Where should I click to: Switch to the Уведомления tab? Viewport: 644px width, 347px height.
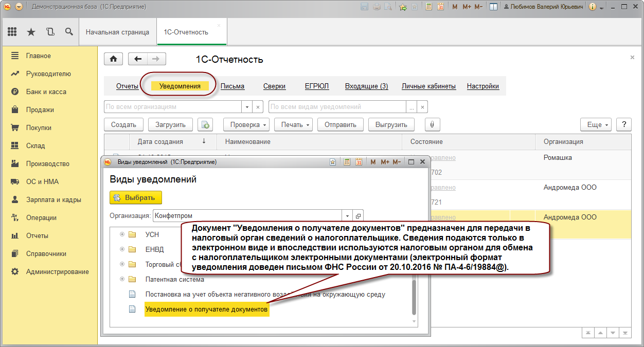(180, 86)
